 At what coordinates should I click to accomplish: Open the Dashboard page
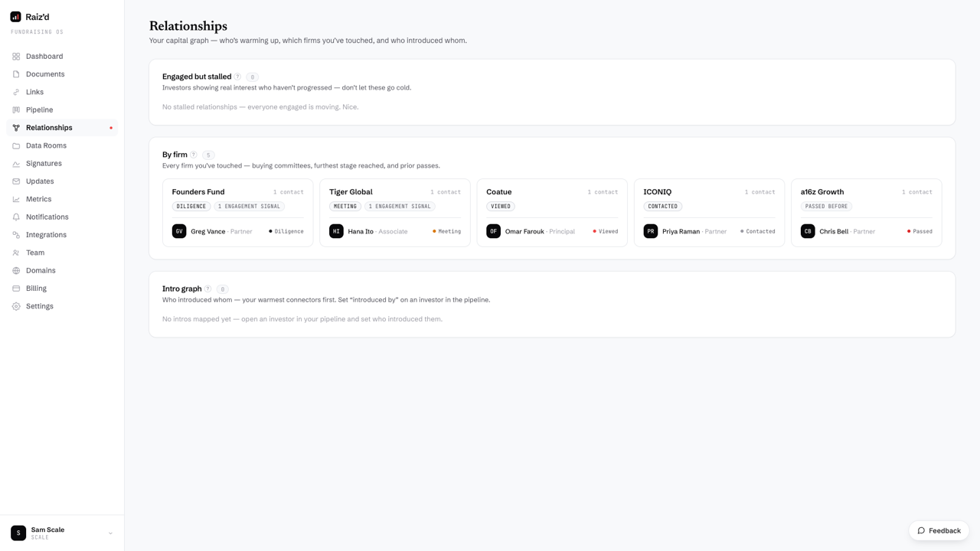pos(62,57)
